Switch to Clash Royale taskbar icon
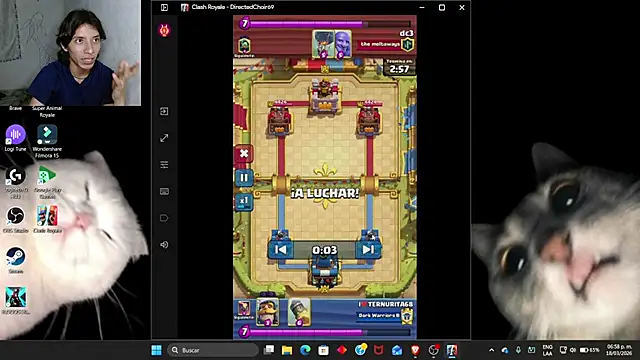640x360 pixels. pyautogui.click(x=452, y=350)
